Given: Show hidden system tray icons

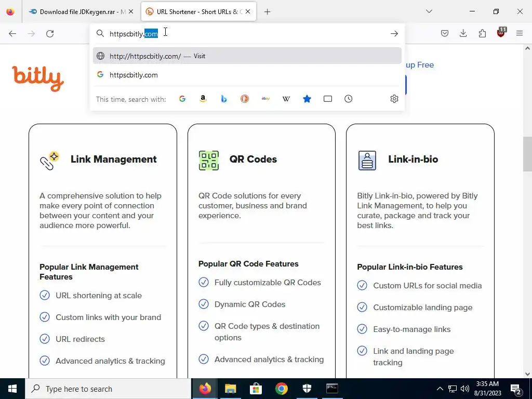Looking at the screenshot, I should [x=440, y=389].
